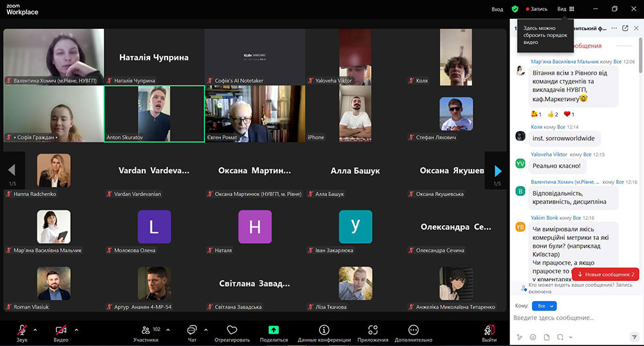The width and height of the screenshot is (644, 346).
Task: Click teal У avatar of Іван Закарлюка
Action: point(355,227)
